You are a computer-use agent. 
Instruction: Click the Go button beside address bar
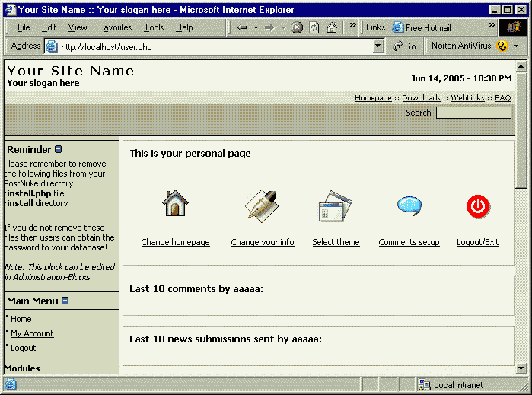point(405,46)
